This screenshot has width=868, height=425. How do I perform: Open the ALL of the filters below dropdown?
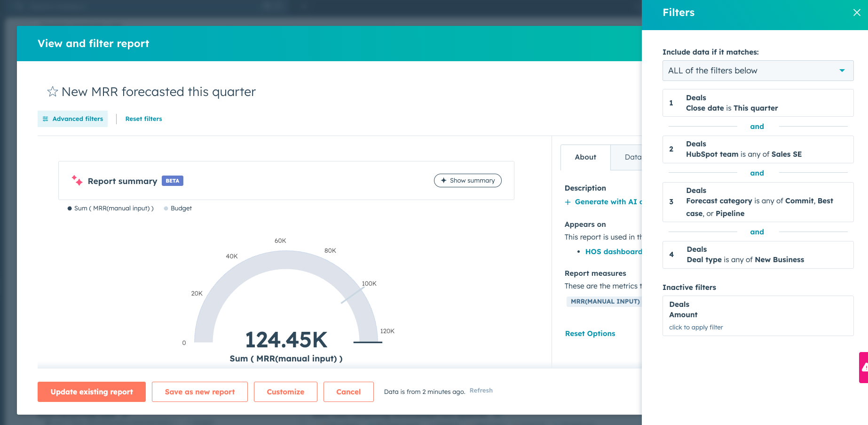coord(758,71)
